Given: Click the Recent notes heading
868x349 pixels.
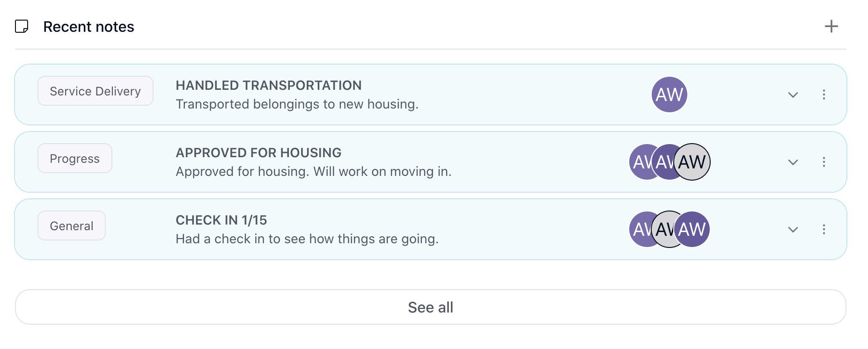Looking at the screenshot, I should click(88, 27).
